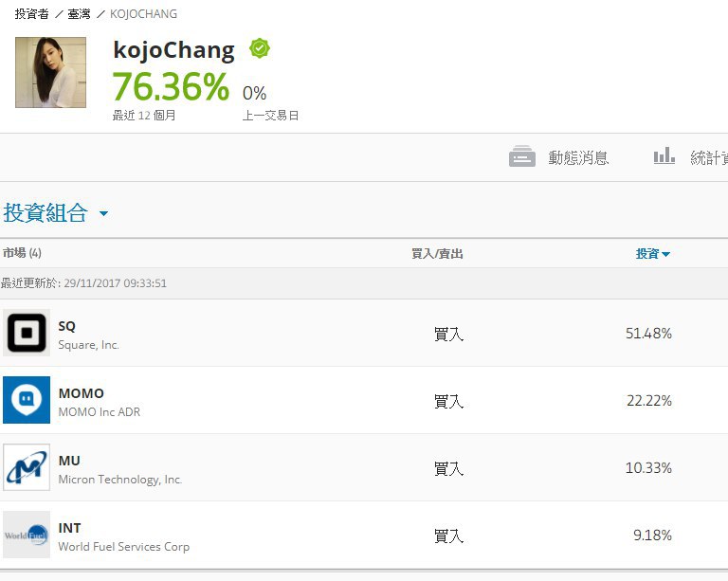This screenshot has width=728, height=581.
Task: Click the 9.18% investment value
Action: pyautogui.click(x=652, y=536)
